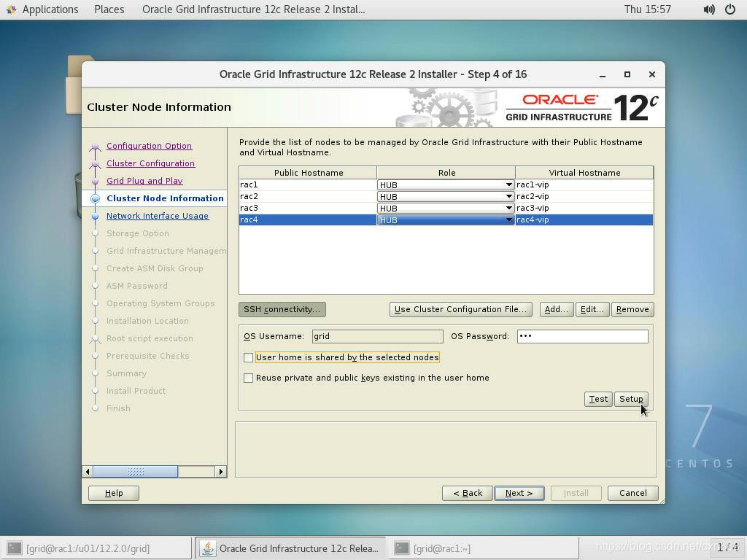
Task: Click the blue step marker beside Cluster Node Information
Action: 96,198
